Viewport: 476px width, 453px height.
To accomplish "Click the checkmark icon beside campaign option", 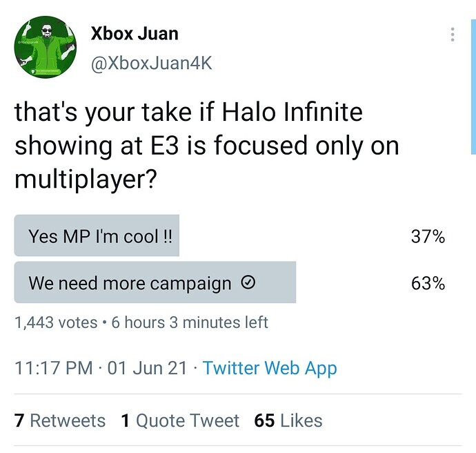I will [248, 282].
